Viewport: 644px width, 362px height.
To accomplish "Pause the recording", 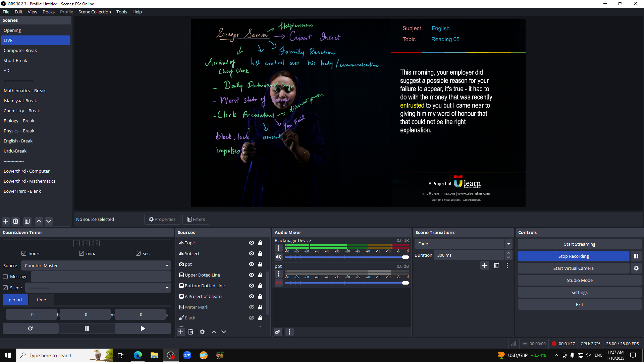I will [x=636, y=256].
